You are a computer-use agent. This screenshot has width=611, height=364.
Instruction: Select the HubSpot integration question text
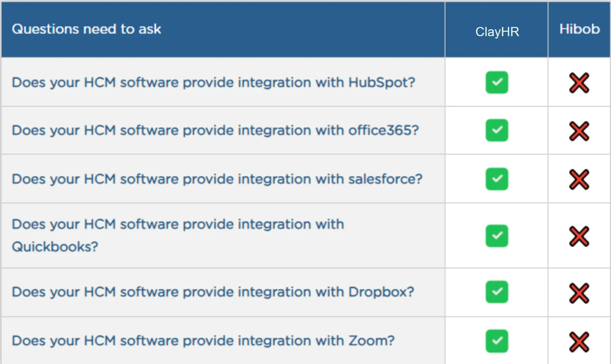[213, 83]
